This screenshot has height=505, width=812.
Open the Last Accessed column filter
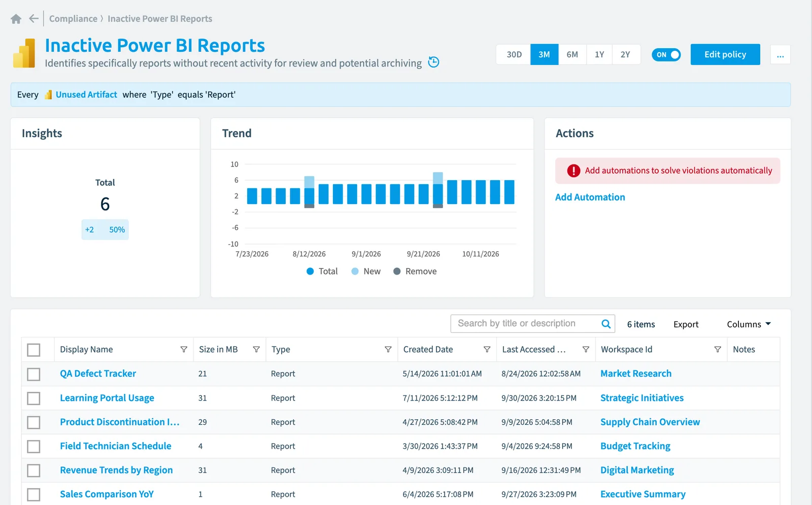586,350
